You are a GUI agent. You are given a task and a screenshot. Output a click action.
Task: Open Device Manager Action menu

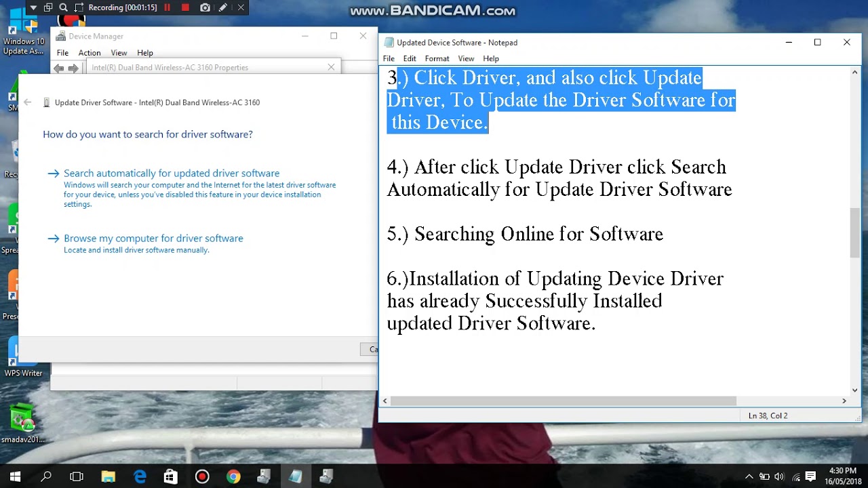(x=90, y=53)
